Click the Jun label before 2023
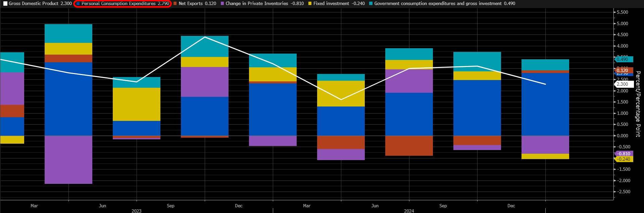 point(102,206)
